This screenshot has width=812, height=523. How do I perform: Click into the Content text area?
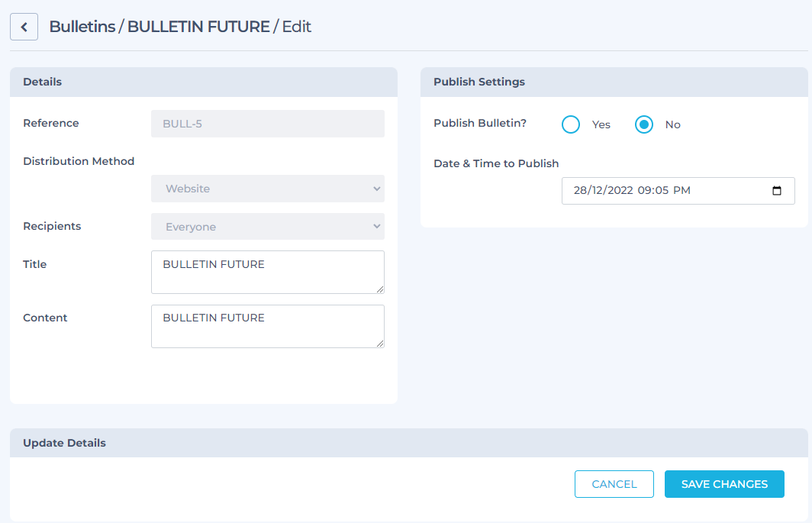coord(268,326)
